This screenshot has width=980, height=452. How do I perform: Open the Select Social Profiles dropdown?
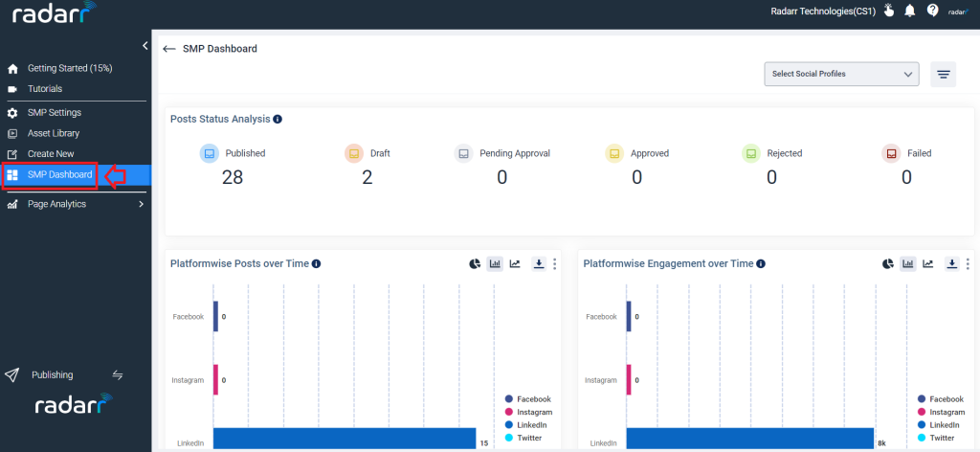pos(841,74)
